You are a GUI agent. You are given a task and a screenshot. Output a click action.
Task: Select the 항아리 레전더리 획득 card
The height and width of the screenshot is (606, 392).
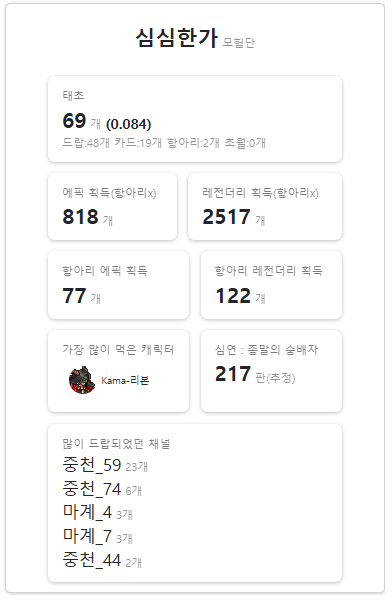[x=271, y=285]
